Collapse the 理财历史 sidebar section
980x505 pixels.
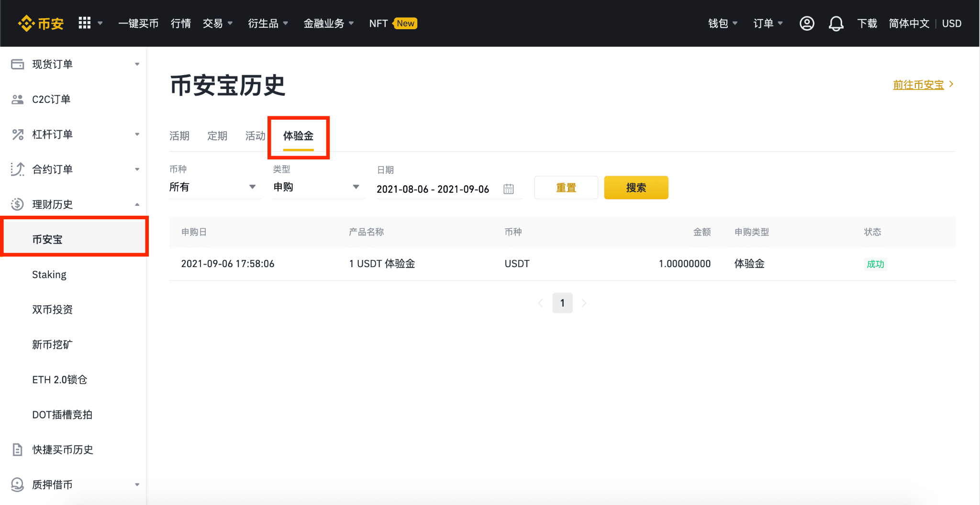(x=137, y=204)
